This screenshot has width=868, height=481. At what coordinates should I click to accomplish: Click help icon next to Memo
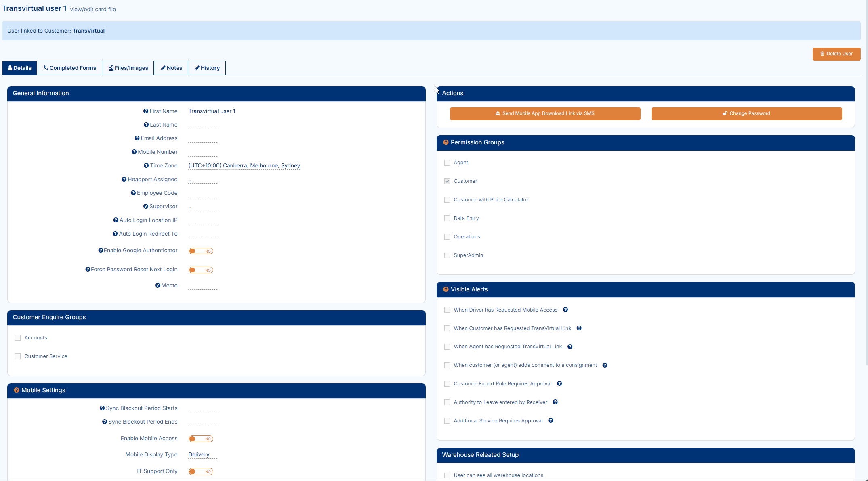coord(158,285)
